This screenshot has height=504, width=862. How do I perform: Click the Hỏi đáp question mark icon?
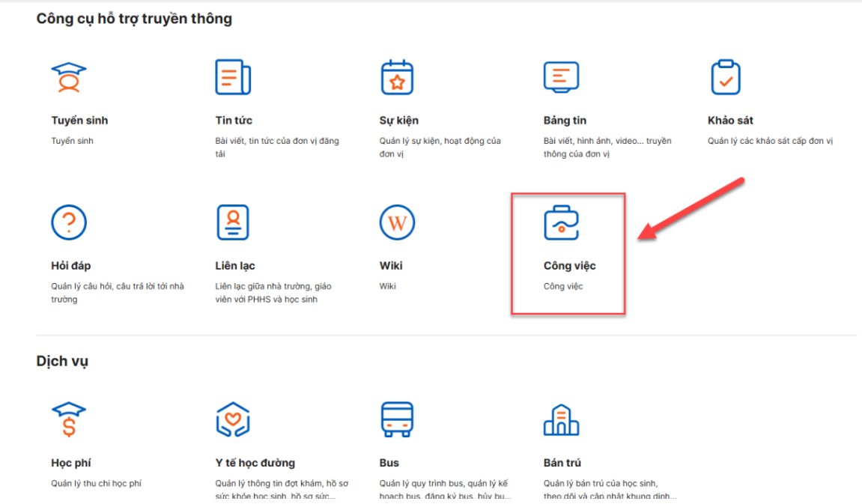click(x=69, y=222)
